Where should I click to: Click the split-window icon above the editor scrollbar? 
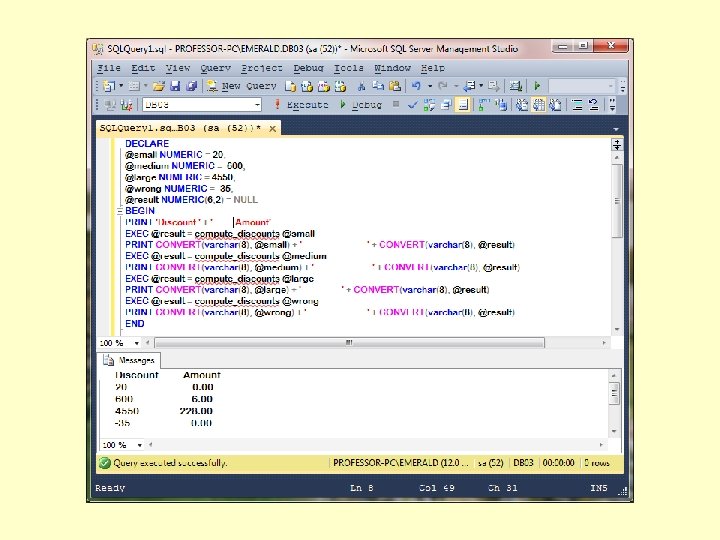click(x=617, y=145)
